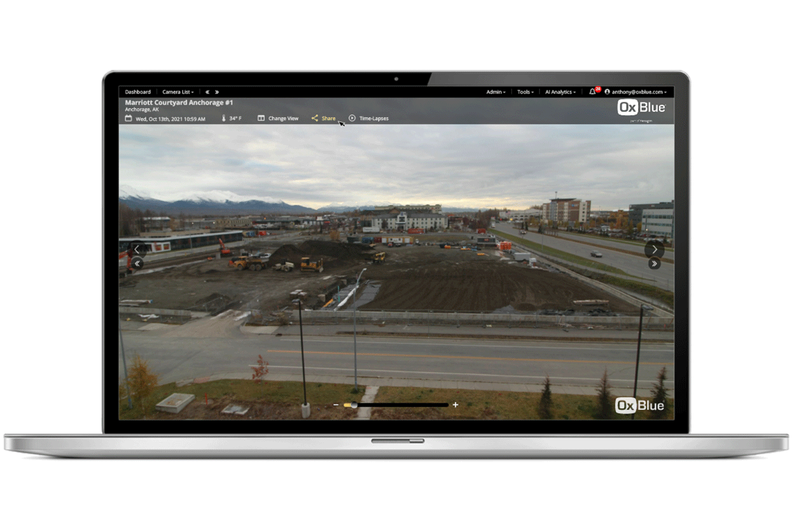Click the thermometer weather icon
The width and height of the screenshot is (792, 532).
[224, 118]
